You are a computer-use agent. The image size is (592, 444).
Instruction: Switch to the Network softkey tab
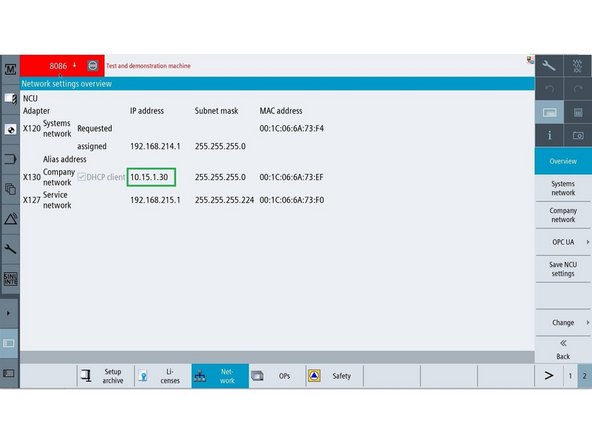220,376
